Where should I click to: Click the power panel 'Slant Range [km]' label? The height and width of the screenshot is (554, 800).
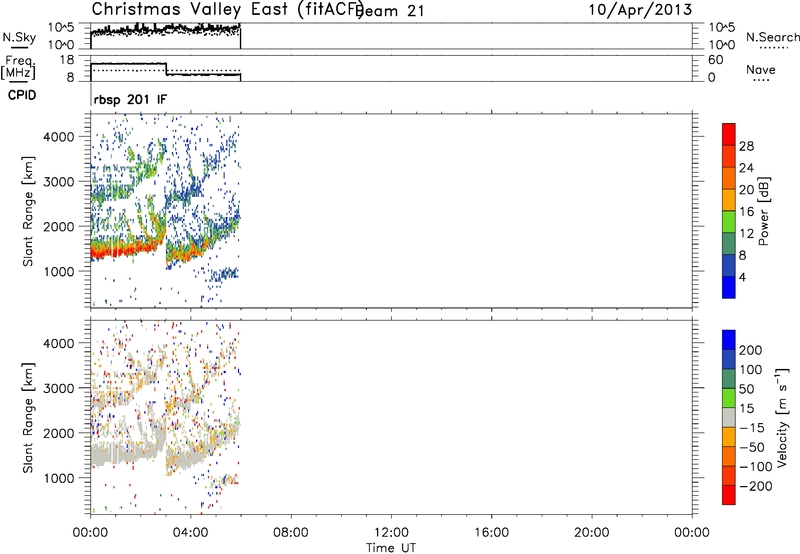point(28,211)
